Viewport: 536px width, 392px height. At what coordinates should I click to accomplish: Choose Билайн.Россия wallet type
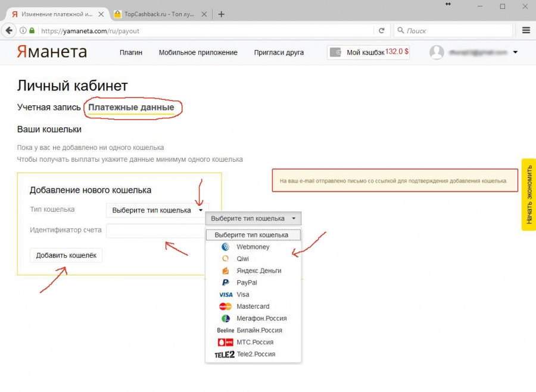pyautogui.click(x=253, y=331)
